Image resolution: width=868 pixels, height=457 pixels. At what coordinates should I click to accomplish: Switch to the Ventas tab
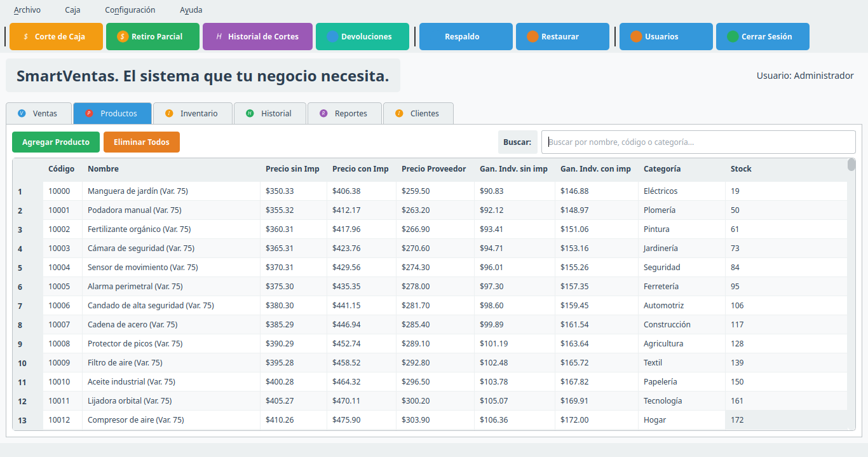click(x=39, y=113)
